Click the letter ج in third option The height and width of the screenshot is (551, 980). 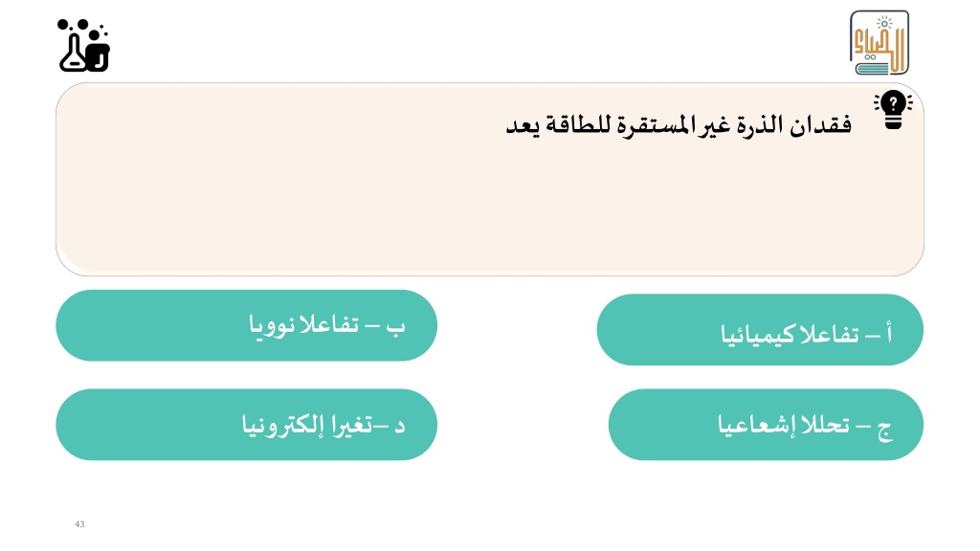click(x=884, y=430)
